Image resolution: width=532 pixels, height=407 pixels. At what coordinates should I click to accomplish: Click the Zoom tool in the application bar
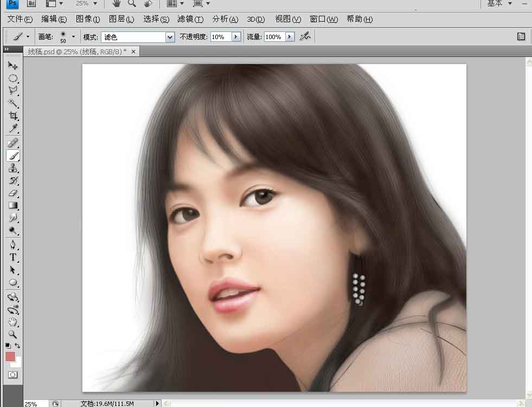[132, 3]
